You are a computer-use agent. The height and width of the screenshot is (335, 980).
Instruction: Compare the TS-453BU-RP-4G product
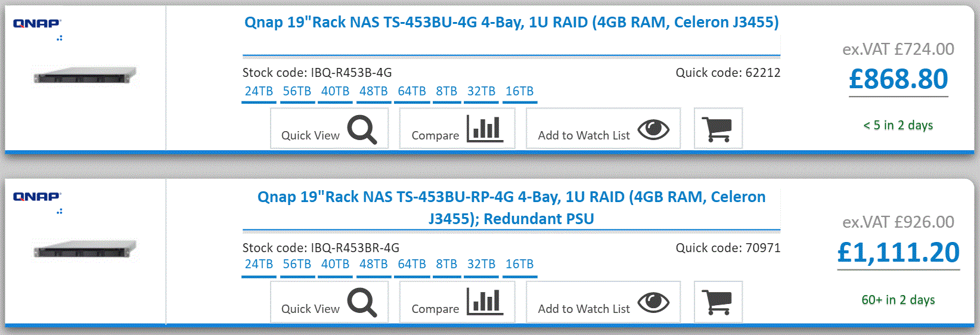click(x=457, y=302)
